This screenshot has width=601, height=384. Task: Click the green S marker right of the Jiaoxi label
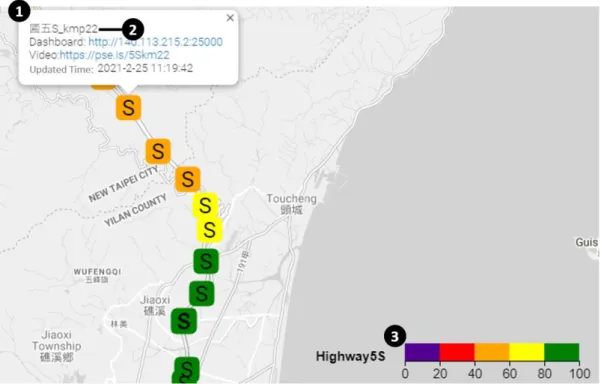[202, 294]
